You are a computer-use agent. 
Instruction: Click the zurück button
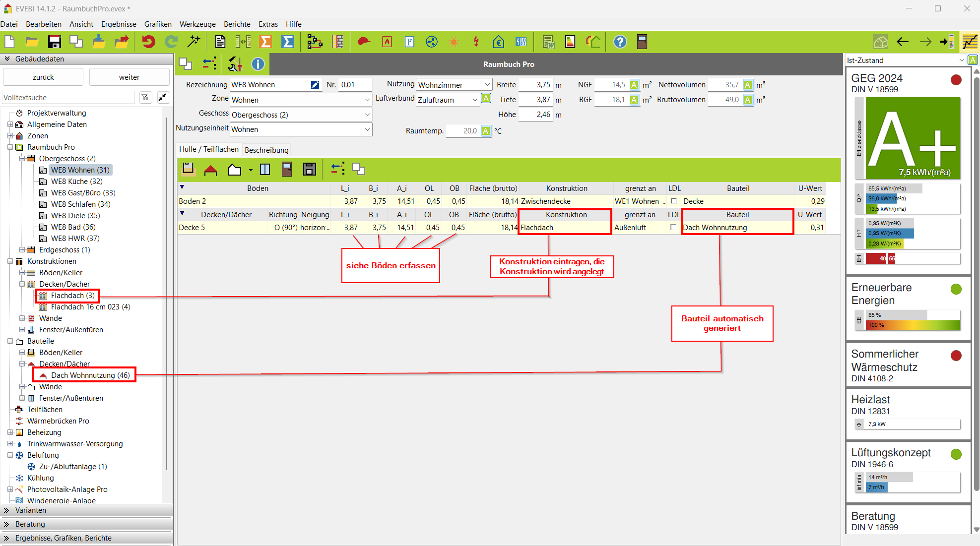(43, 77)
